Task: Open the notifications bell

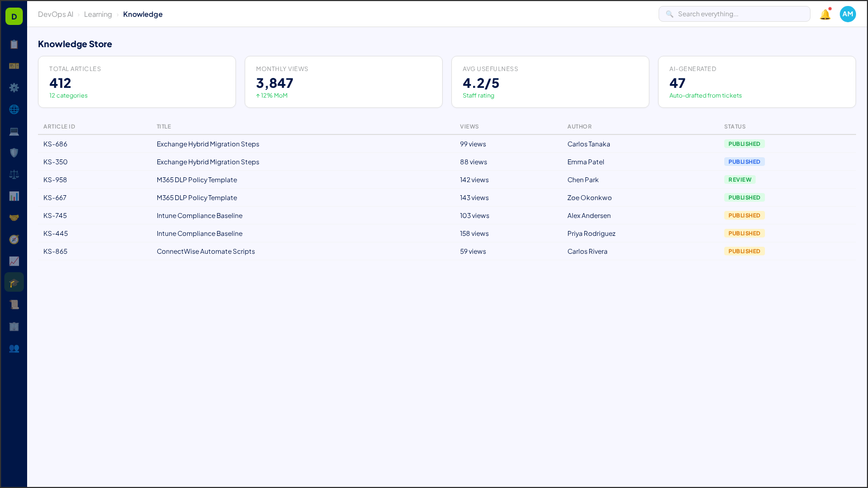Action: [x=824, y=14]
